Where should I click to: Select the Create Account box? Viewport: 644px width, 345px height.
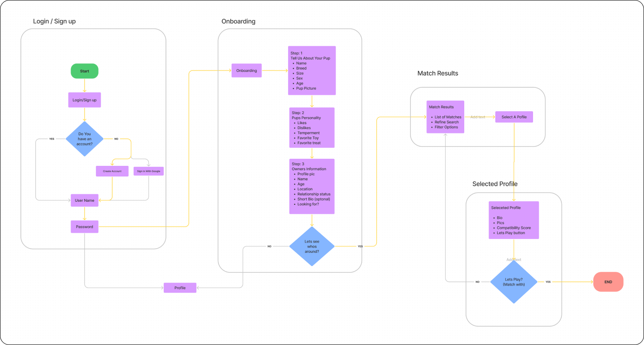[112, 171]
